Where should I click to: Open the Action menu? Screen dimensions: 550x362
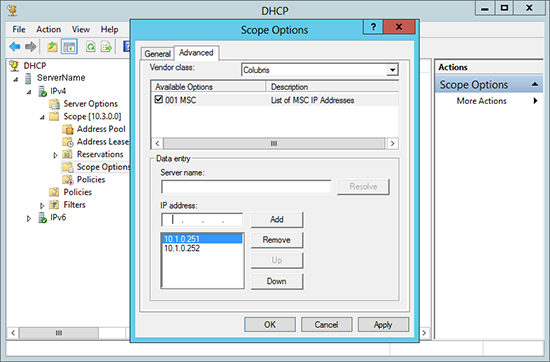pyautogui.click(x=48, y=29)
